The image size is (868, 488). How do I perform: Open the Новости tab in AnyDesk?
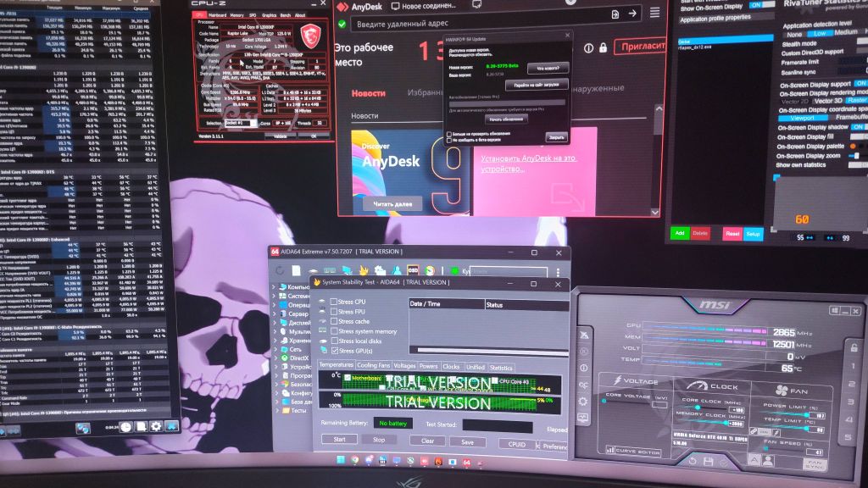pyautogui.click(x=368, y=93)
